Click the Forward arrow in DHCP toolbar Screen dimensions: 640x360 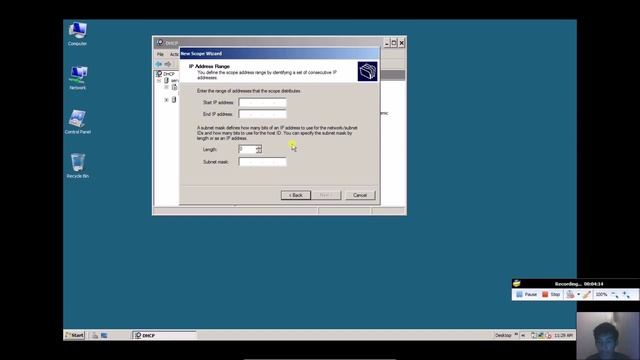168,64
